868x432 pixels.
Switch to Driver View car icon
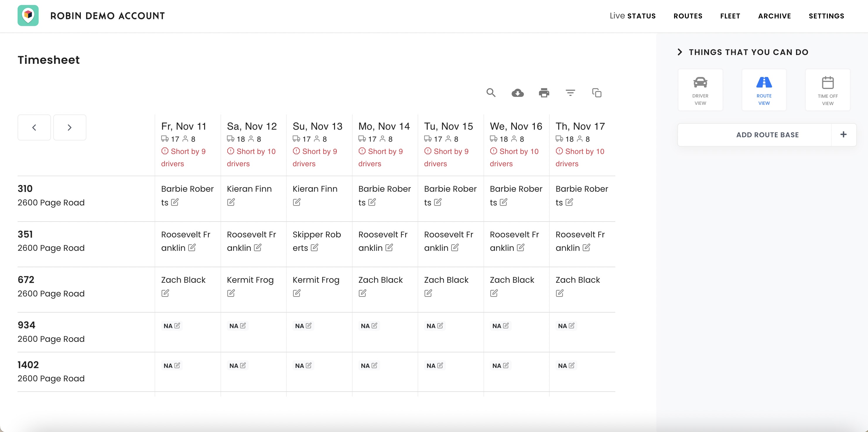[x=700, y=90]
